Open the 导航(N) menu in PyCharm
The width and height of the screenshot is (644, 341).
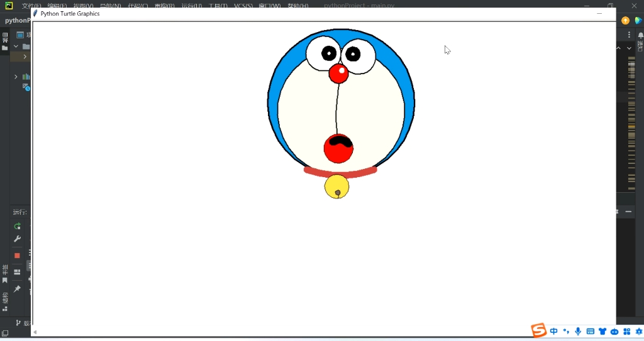point(111,6)
